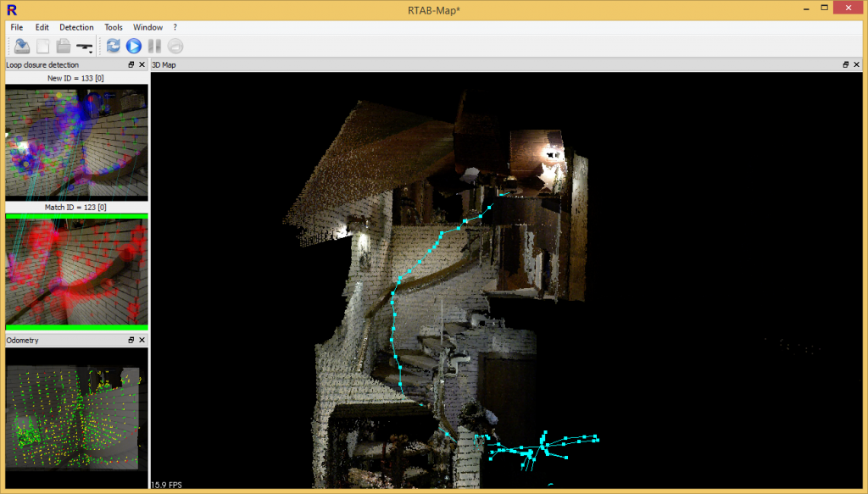This screenshot has height=494, width=868.
Task: Click the Stop detection toolbar icon
Action: (x=175, y=46)
